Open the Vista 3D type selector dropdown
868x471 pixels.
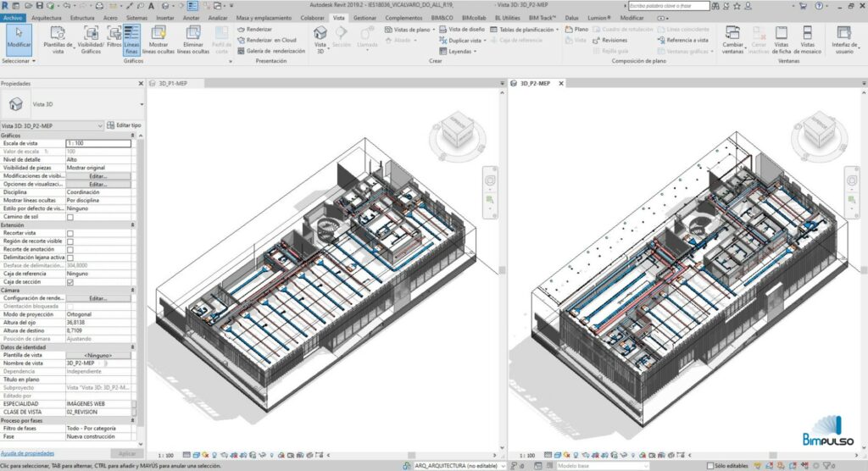pos(100,125)
